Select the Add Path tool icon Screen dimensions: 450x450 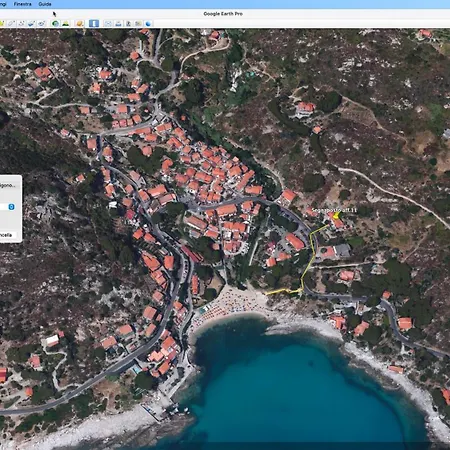point(22,23)
